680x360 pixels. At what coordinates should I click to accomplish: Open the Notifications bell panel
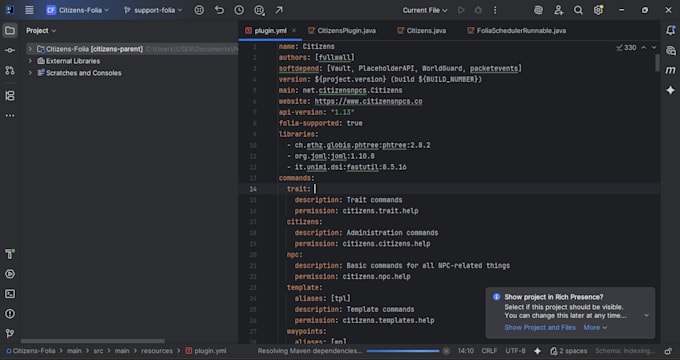click(x=670, y=30)
